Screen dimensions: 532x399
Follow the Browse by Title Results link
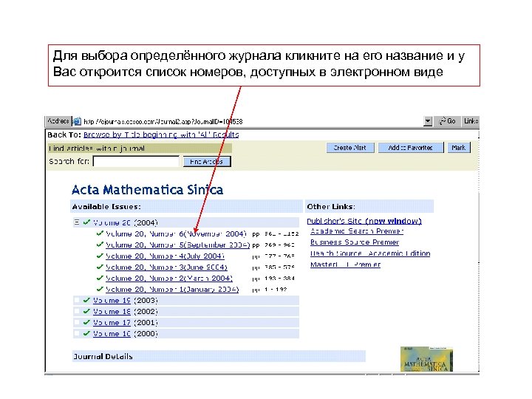(x=161, y=134)
